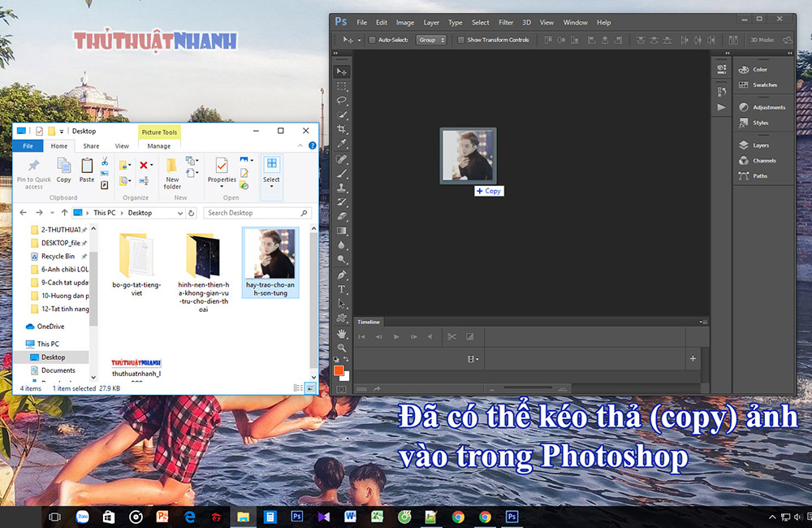Screen dimensions: 812x528
Task: Open Photoshop Filter menu
Action: [x=505, y=22]
